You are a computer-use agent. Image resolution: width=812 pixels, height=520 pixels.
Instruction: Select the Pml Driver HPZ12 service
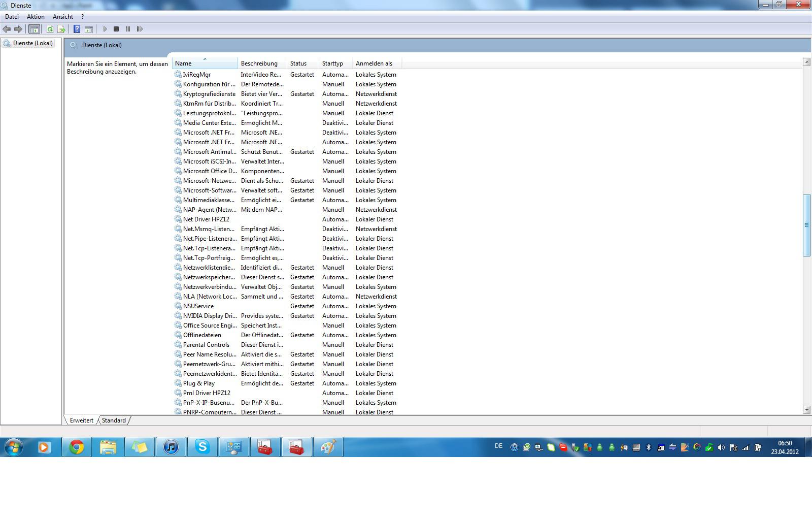click(x=287, y=393)
